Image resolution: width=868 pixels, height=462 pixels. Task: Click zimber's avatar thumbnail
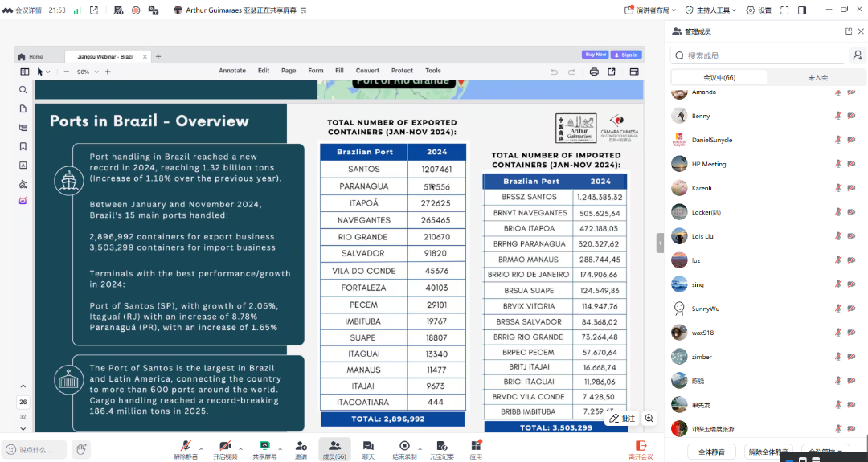pyautogui.click(x=679, y=357)
